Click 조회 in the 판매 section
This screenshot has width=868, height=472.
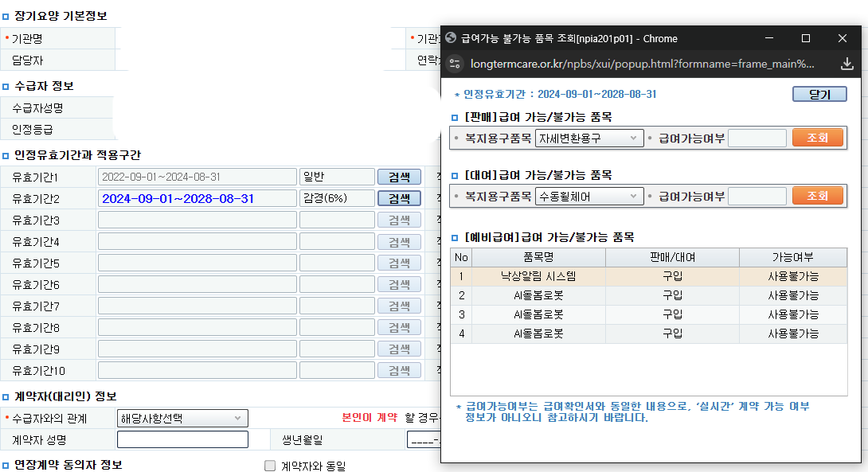click(x=818, y=138)
